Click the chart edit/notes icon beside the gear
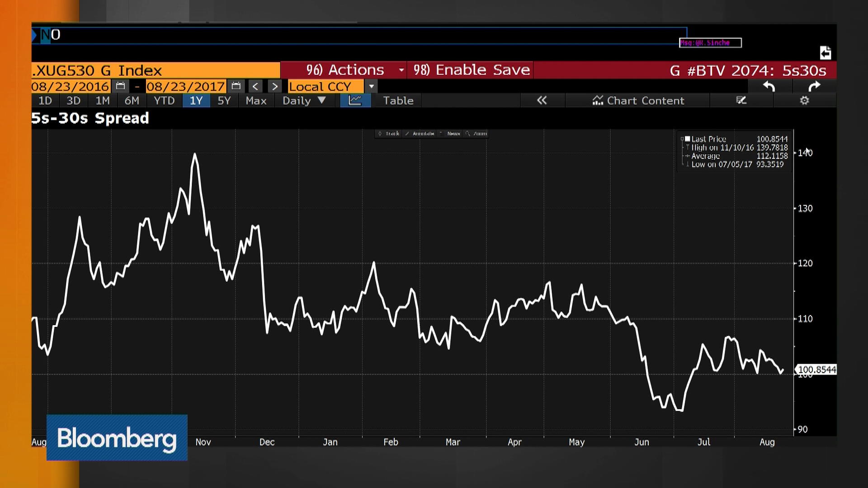Image resolution: width=868 pixels, height=488 pixels. (741, 101)
